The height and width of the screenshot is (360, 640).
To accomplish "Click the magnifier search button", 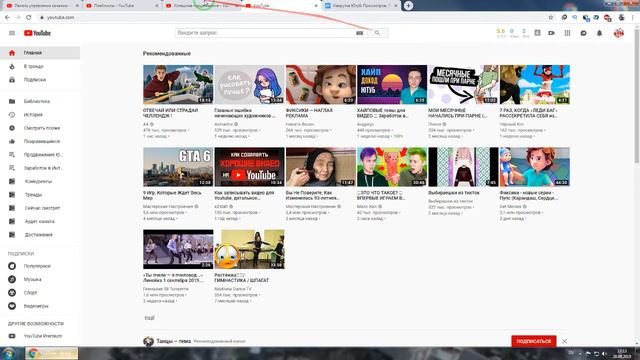I will coord(378,33).
